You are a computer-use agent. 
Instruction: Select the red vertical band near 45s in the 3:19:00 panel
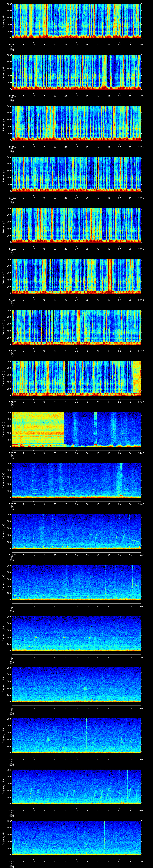click(x=110, y=276)
